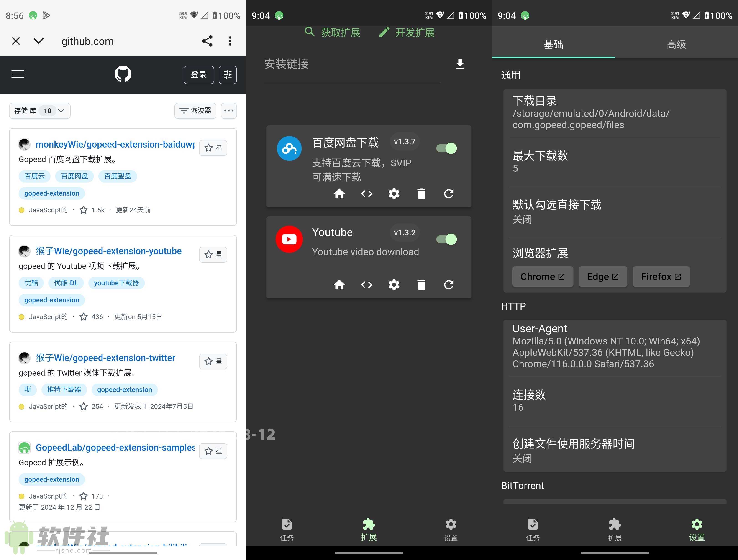Open the Chrome browser extension link

[x=543, y=277]
